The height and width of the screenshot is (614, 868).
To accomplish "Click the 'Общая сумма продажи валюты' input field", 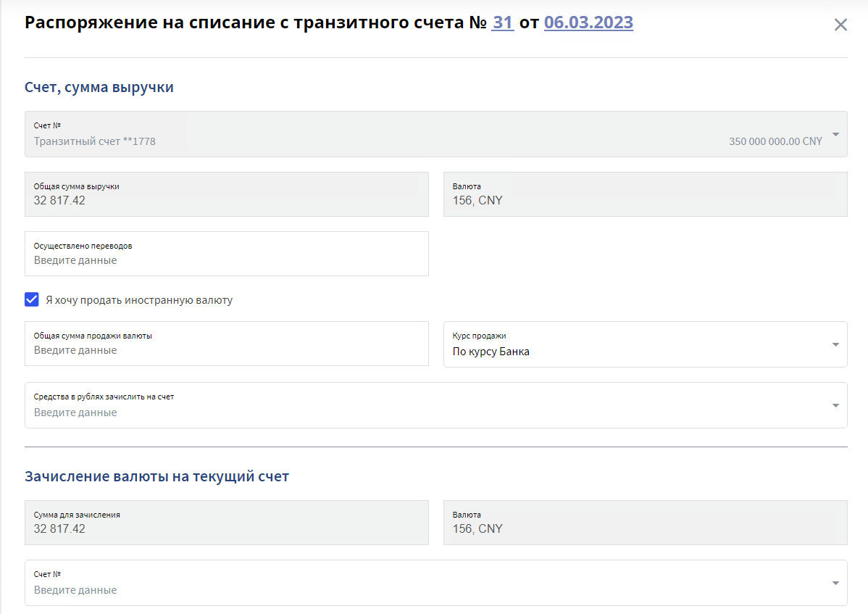I will 226,344.
